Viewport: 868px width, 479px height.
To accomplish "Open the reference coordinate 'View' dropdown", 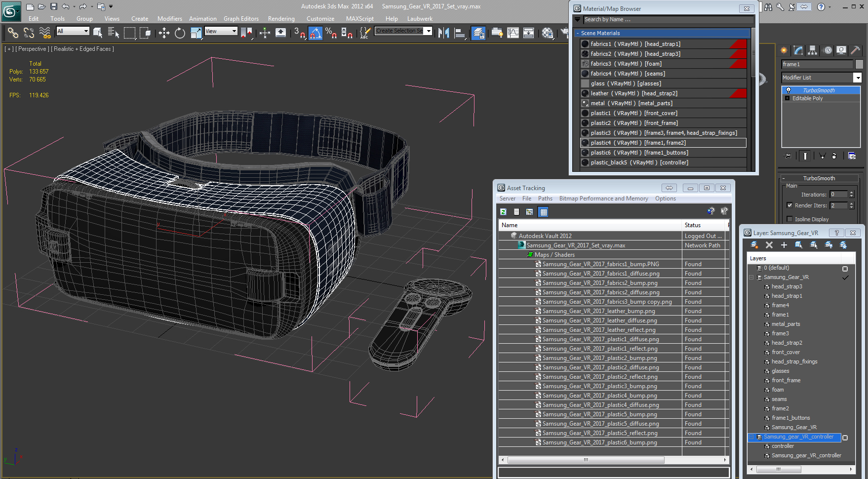I will [x=235, y=31].
